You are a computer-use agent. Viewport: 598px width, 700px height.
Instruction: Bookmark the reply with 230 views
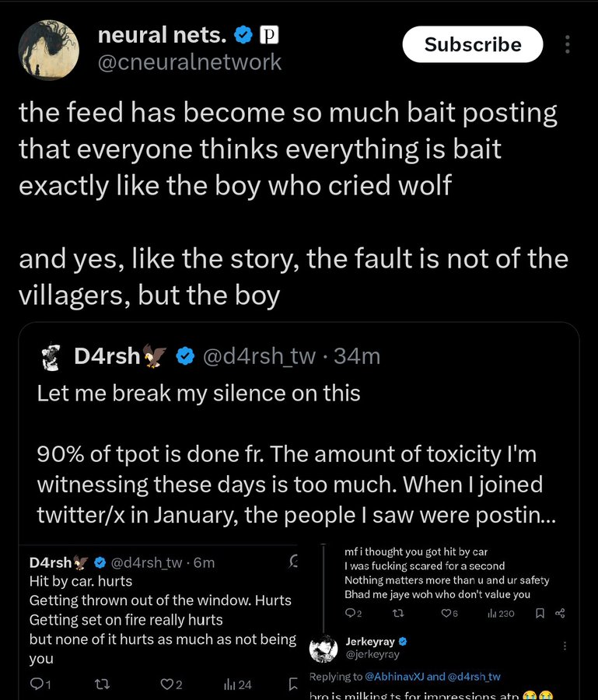pyautogui.click(x=540, y=614)
